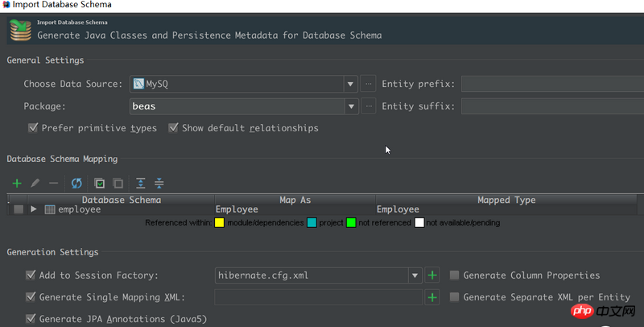Open the Package dropdown list
Image resolution: width=644 pixels, height=327 pixels.
pyautogui.click(x=351, y=106)
